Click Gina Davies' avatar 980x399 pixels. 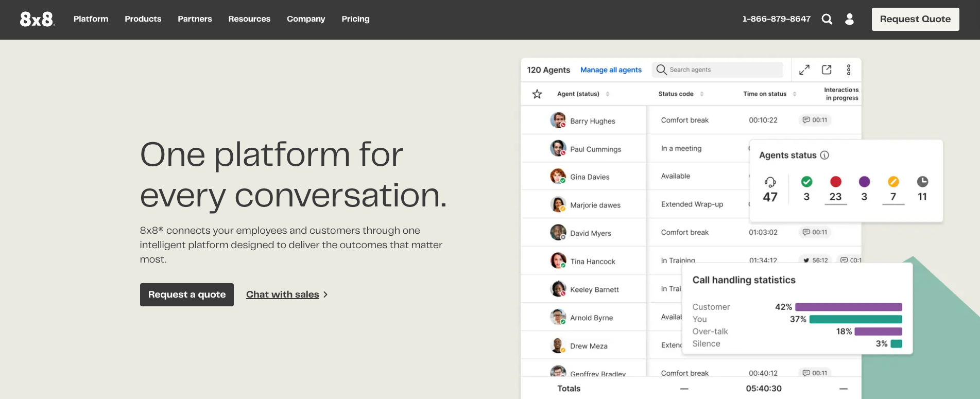[x=558, y=176]
